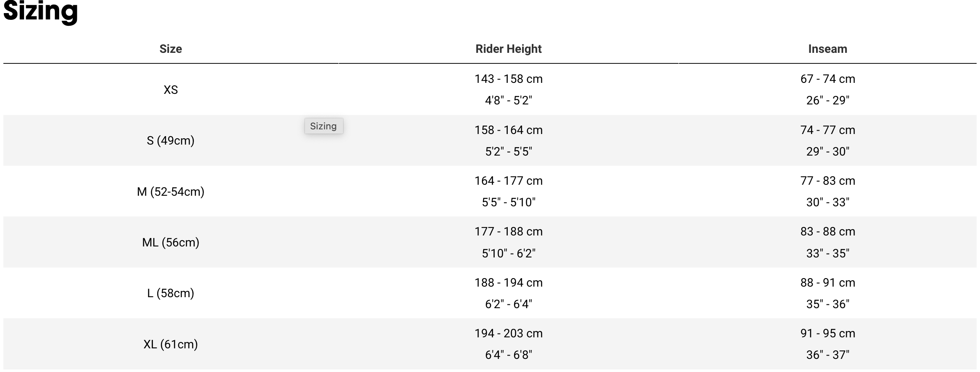This screenshot has height=372, width=980.
Task: Select the Inseam column header
Action: coord(828,49)
